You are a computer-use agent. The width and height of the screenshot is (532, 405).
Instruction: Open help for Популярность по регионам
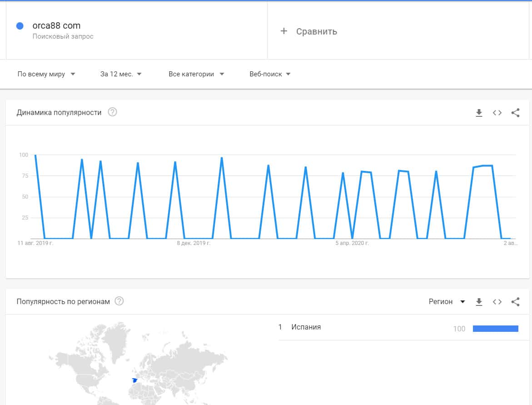click(119, 301)
